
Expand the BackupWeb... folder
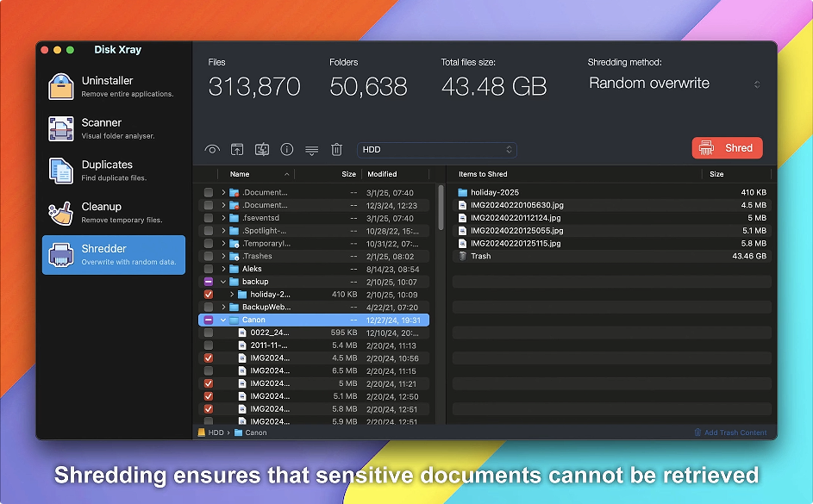pyautogui.click(x=223, y=308)
